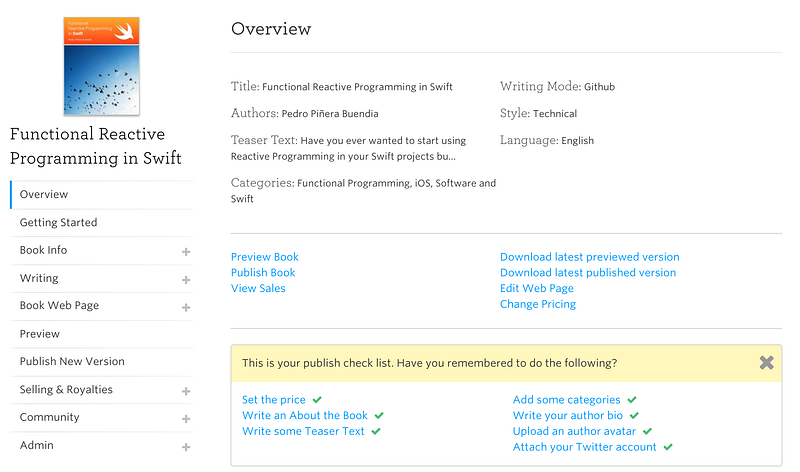The width and height of the screenshot is (800, 472).
Task: Click checkmark beside Add some categories
Action: point(632,400)
